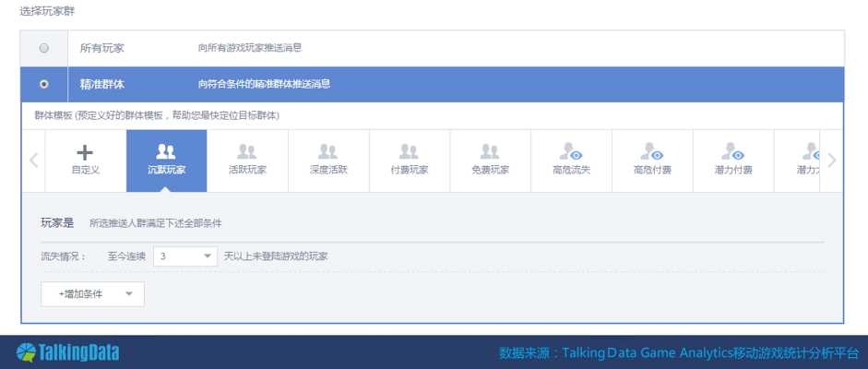Click the 高危流失 tab label

(571, 170)
